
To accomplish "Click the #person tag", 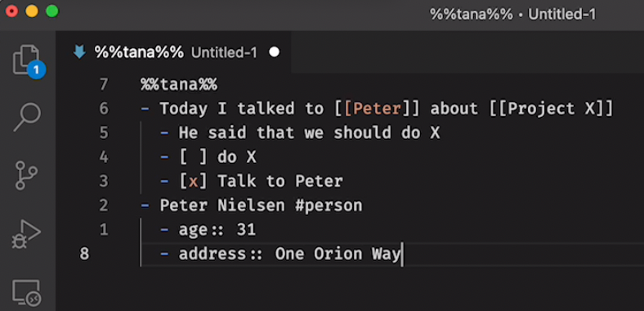I will pos(329,205).
